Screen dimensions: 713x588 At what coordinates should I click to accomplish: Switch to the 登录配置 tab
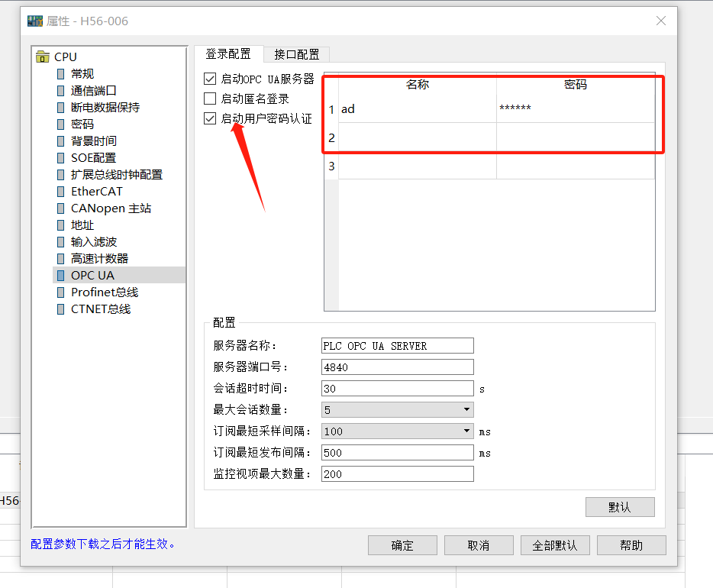pyautogui.click(x=228, y=54)
